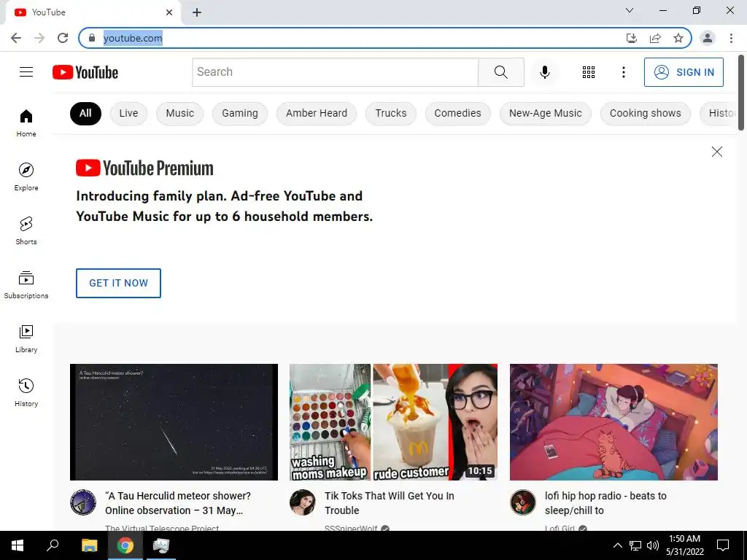The height and width of the screenshot is (560, 747).
Task: Open the hamburger guide menu
Action: click(x=26, y=72)
